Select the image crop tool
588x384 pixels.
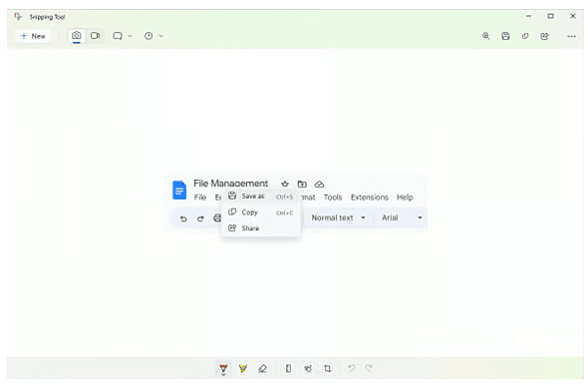pos(327,369)
